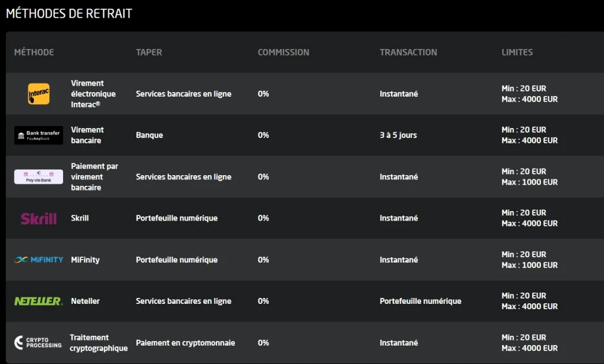Image resolution: width=604 pixels, height=364 pixels.
Task: Select Virement électronique Interac method name
Action: click(x=93, y=94)
